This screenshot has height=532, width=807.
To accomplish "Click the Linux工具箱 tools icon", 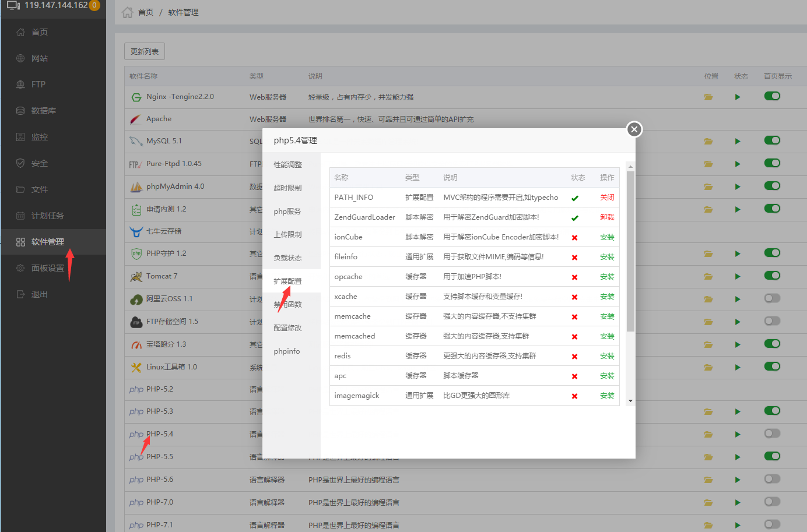I will pos(136,368).
